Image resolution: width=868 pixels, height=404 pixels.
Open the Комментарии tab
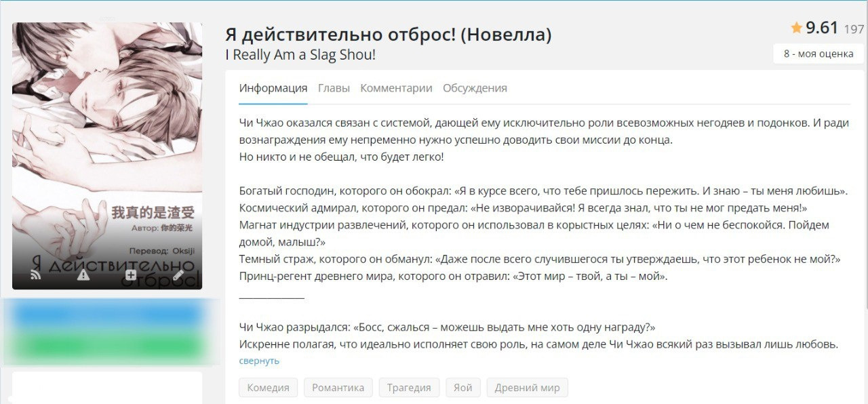tap(396, 88)
